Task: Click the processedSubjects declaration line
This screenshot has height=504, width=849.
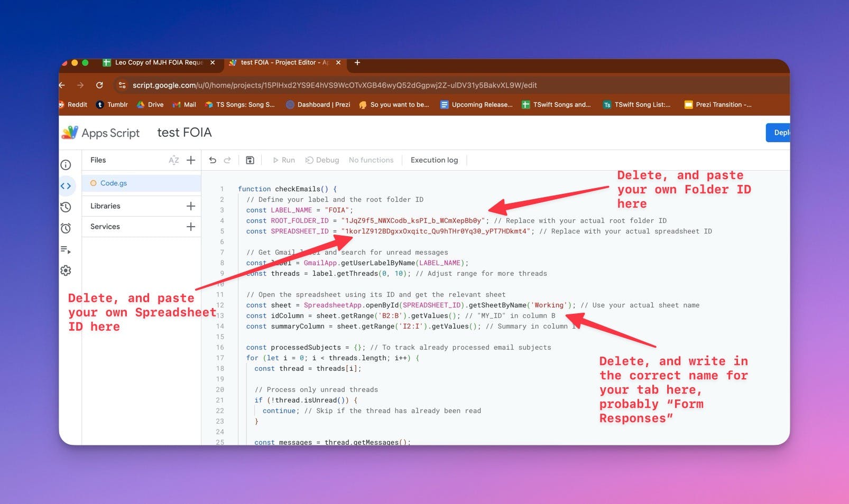Action: [x=399, y=348]
